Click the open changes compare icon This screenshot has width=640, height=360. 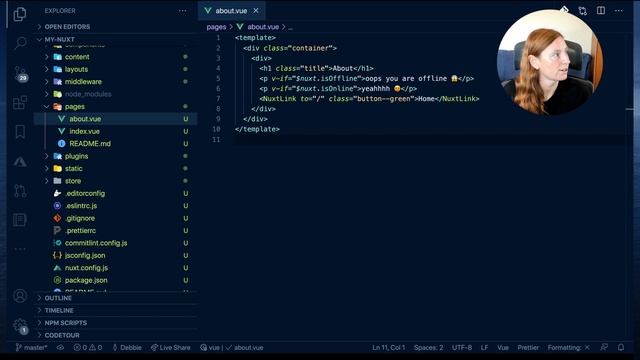pyautogui.click(x=582, y=11)
